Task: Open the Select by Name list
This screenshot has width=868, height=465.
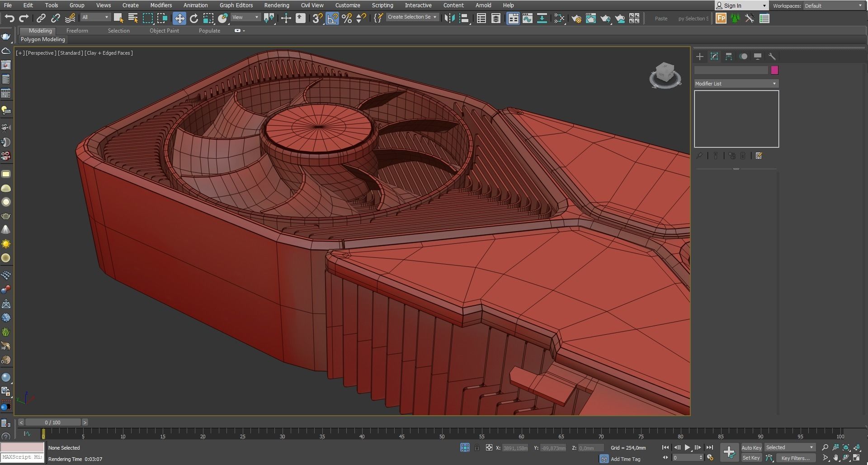Action: click(x=133, y=18)
